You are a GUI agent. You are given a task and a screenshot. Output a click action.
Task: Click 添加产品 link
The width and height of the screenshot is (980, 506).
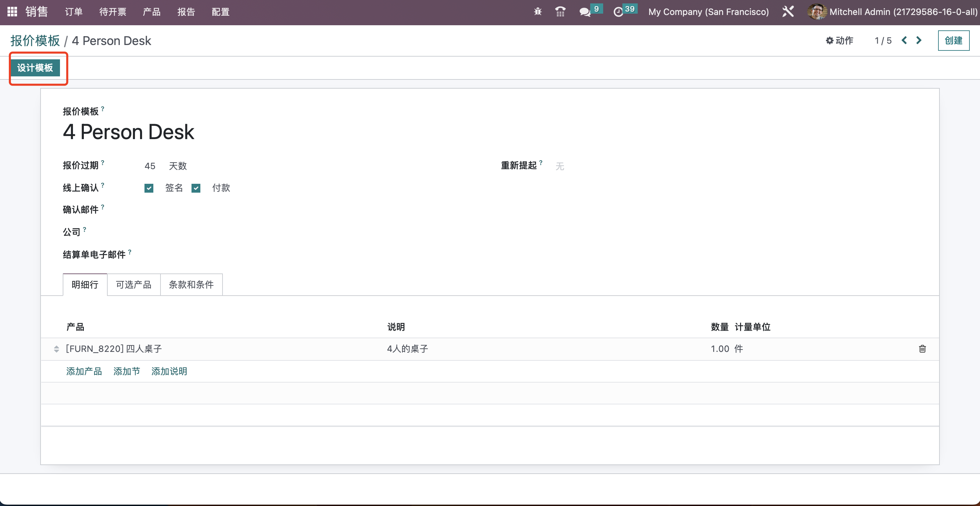[x=84, y=371]
